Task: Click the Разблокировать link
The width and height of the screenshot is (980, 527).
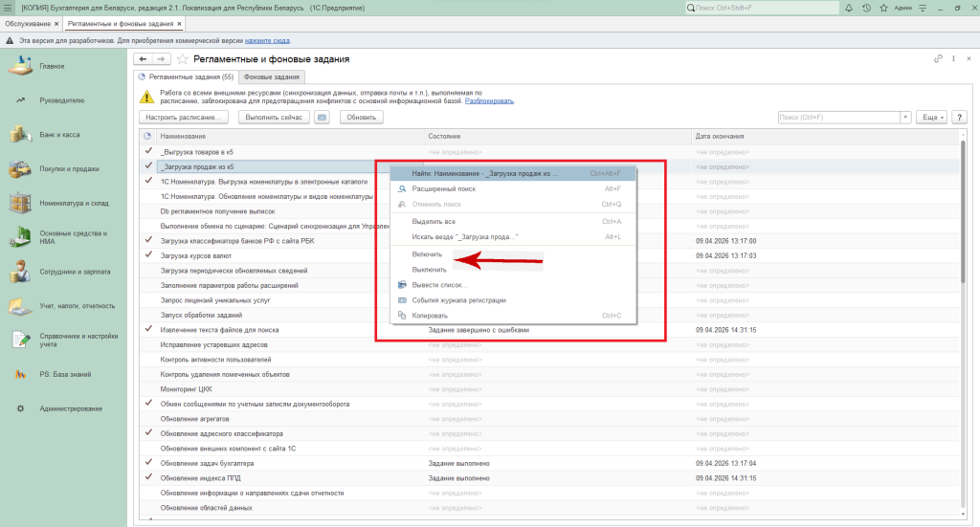Action: (490, 100)
